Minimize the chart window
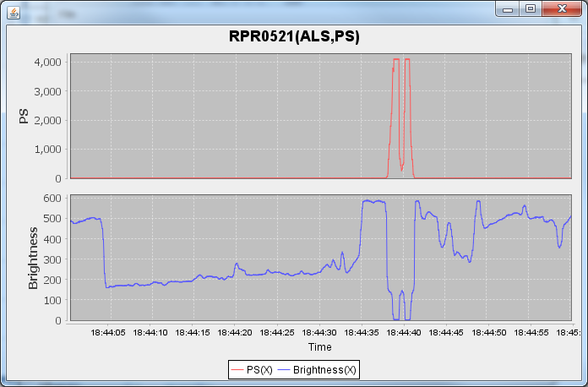The image size is (588, 387). tap(509, 8)
